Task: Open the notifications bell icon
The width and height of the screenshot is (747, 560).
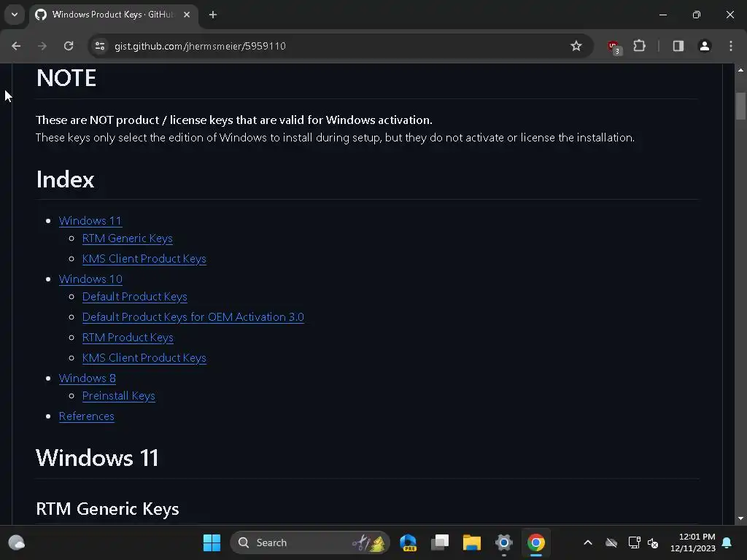Action: click(727, 542)
